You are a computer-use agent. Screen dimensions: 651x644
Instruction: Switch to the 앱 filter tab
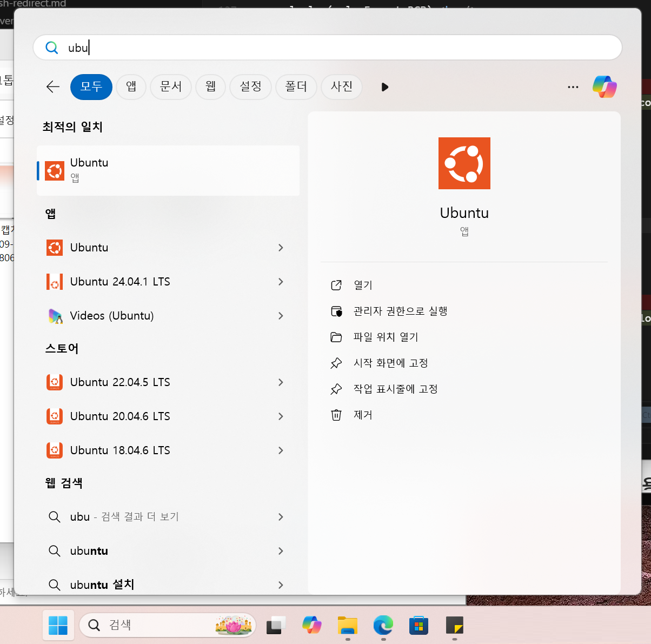131,87
